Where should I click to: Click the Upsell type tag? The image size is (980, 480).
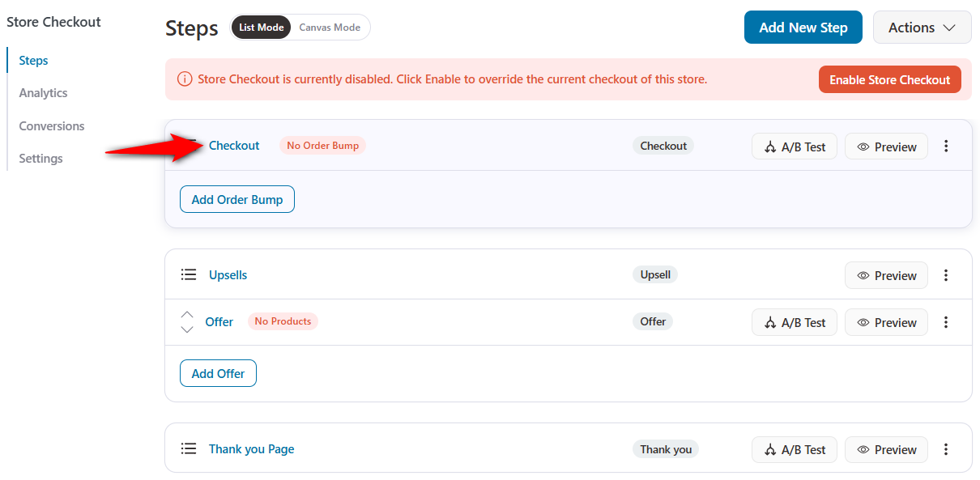click(655, 274)
